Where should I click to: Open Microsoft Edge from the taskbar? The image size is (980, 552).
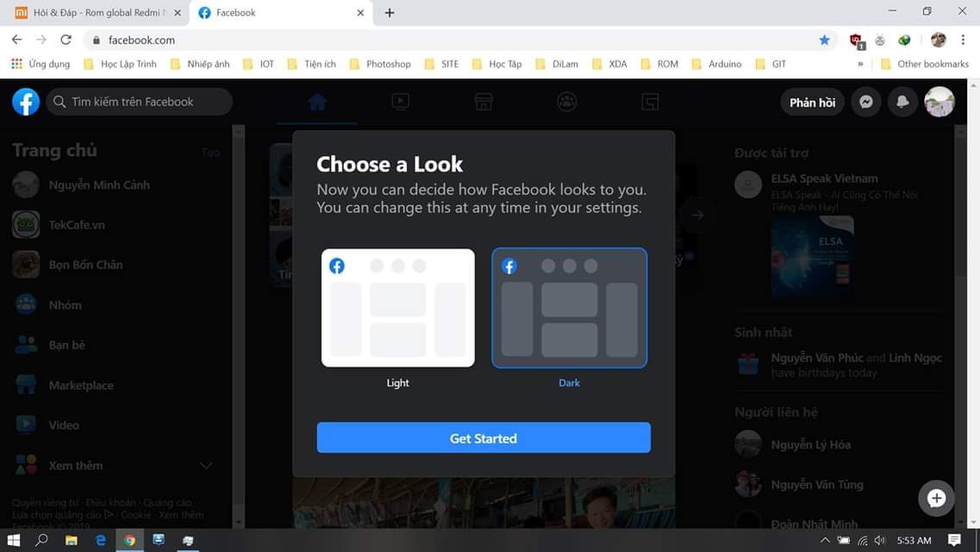(x=101, y=540)
